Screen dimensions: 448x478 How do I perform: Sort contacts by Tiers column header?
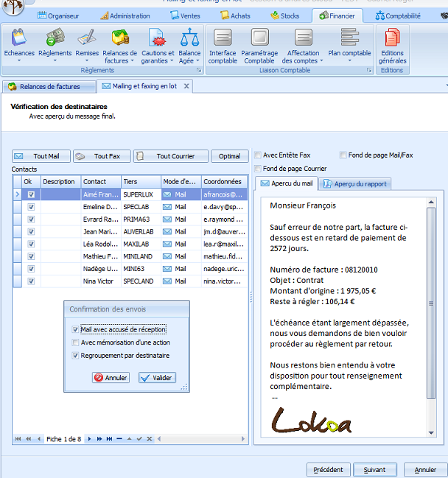[x=141, y=182]
